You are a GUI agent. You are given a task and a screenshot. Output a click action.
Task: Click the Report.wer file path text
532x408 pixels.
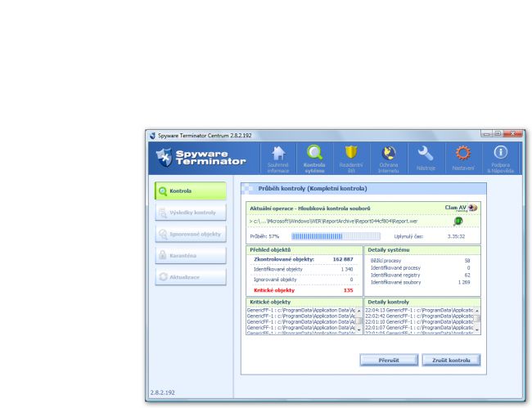[x=333, y=222]
